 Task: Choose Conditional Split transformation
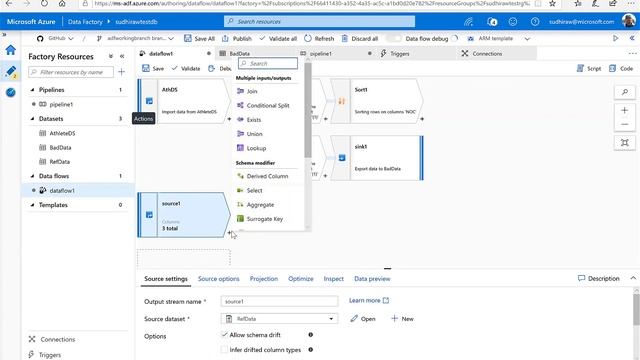[267, 105]
